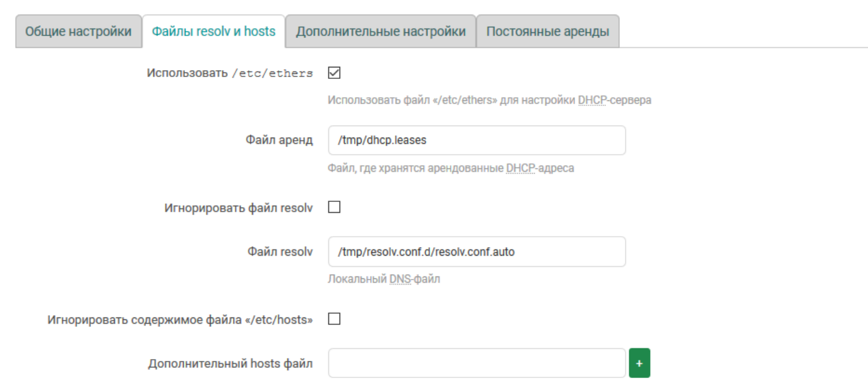Click into the Файл resolv path field
Image resolution: width=868 pixels, height=385 pixels.
(x=477, y=252)
